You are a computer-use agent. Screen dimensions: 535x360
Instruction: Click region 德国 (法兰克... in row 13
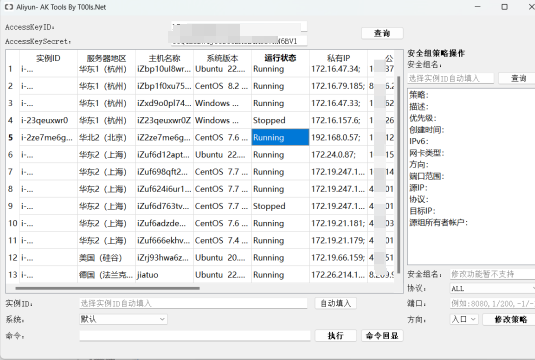[x=106, y=275]
